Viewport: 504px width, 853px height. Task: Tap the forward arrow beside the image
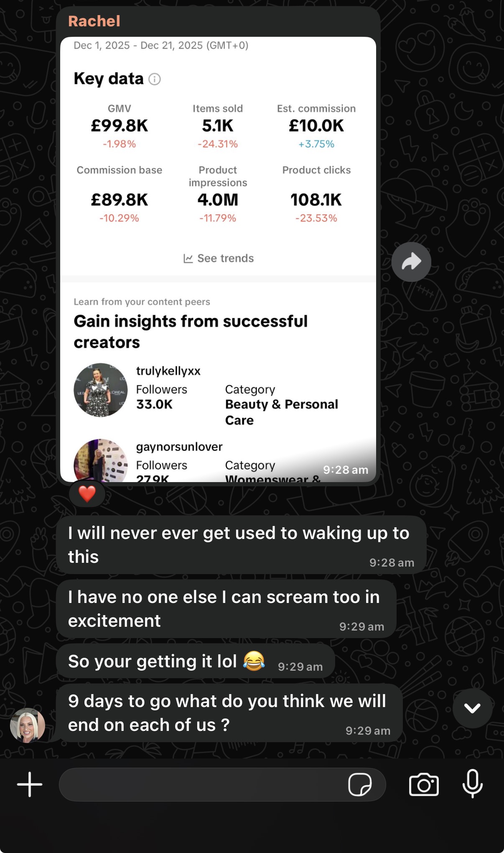(411, 262)
